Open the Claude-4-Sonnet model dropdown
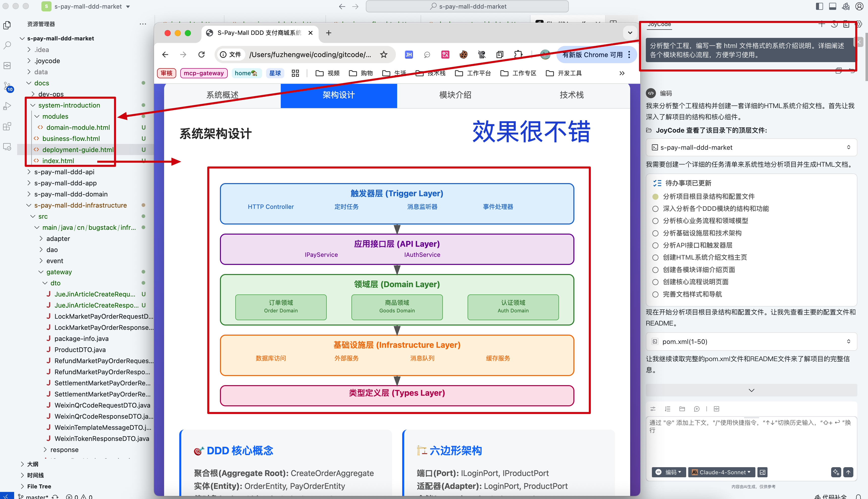The image size is (868, 499). pyautogui.click(x=721, y=472)
